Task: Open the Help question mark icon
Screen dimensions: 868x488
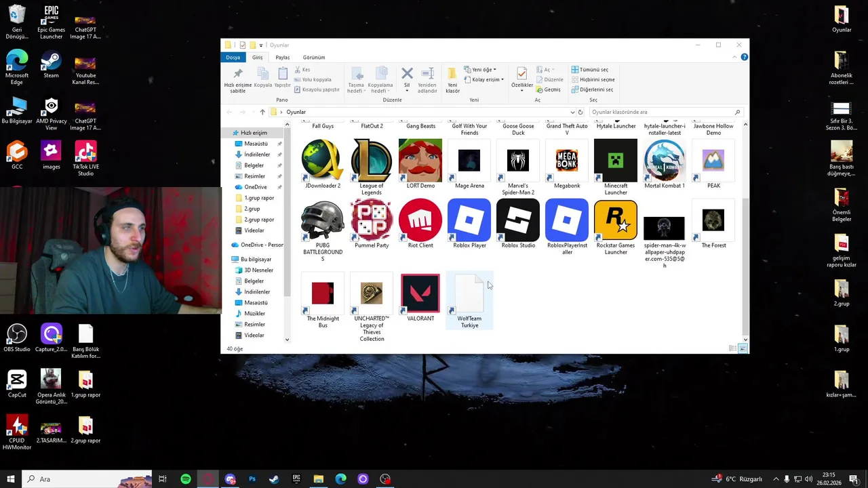Action: click(x=744, y=58)
